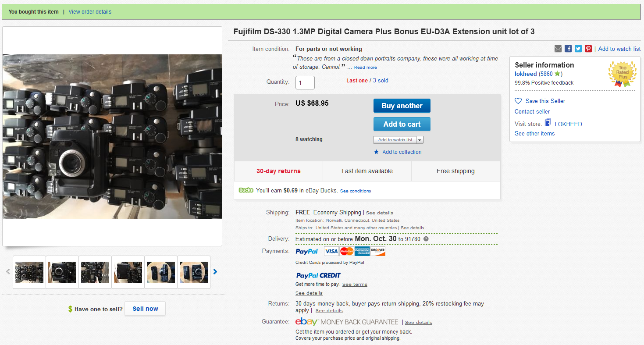Click the LOKHEED store door icon

pyautogui.click(x=548, y=123)
